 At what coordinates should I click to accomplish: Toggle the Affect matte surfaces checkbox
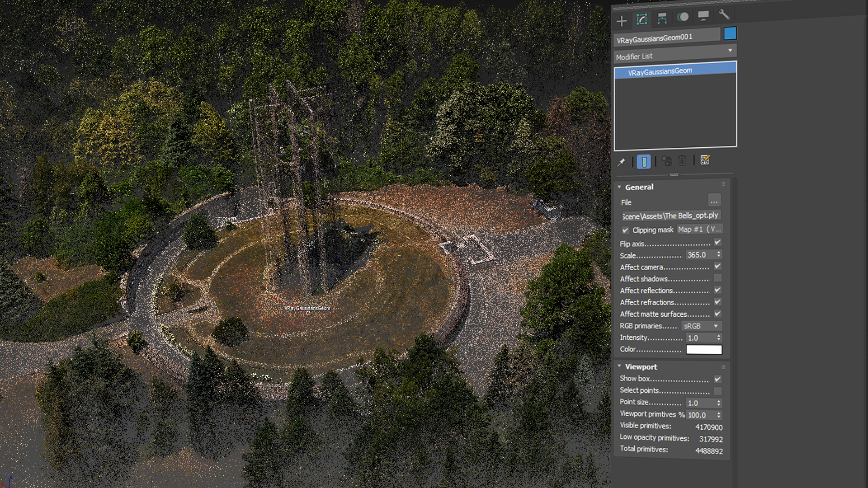coord(717,313)
